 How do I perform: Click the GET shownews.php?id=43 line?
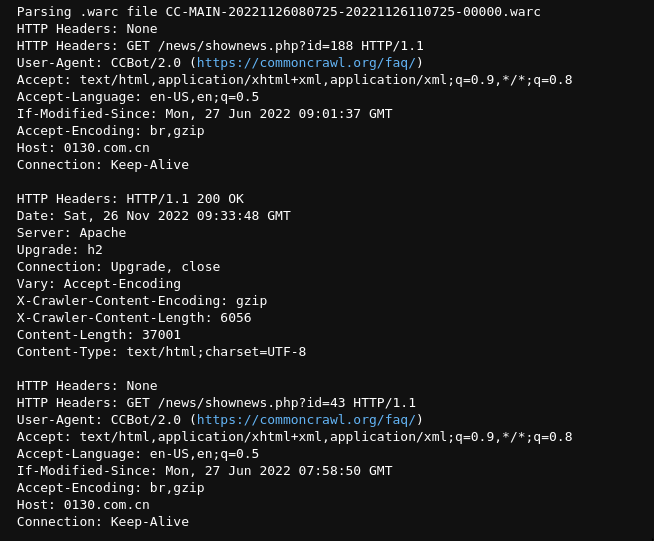(x=216, y=403)
